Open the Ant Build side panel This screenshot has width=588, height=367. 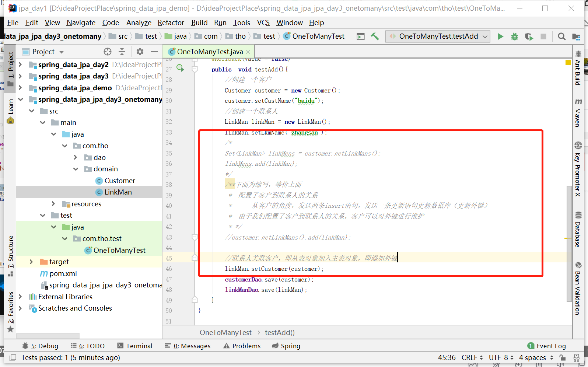578,68
